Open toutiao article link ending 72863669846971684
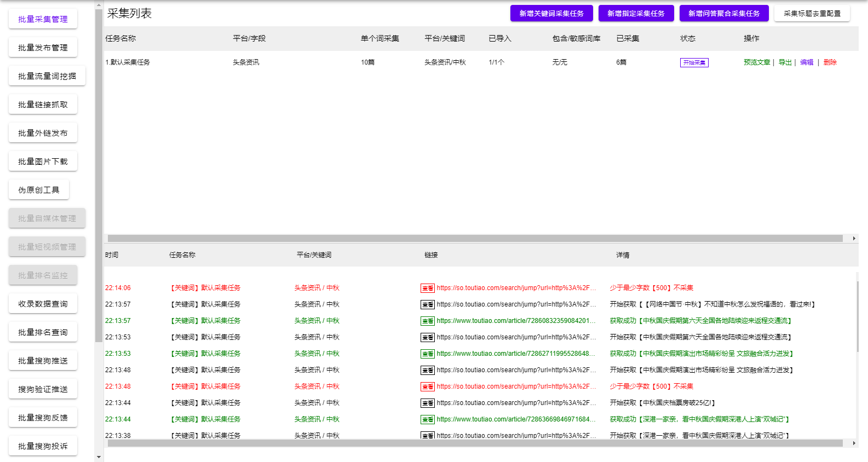Screen dimensions: 868x462 pos(516,419)
